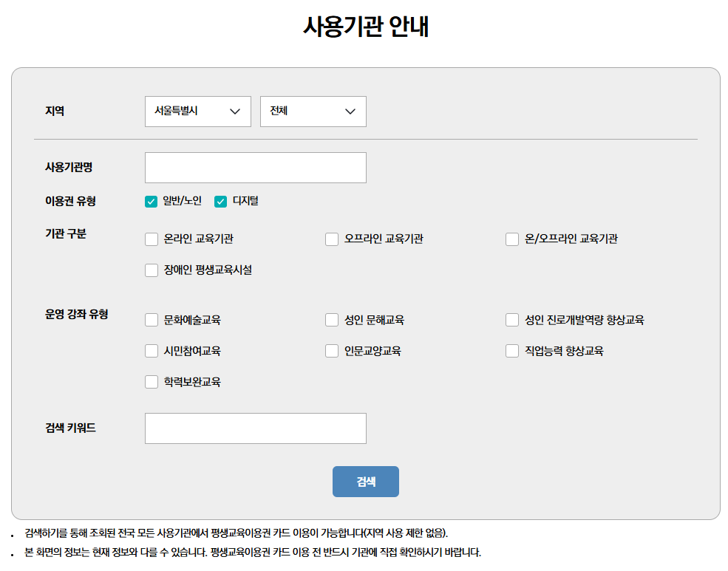Check the 성인 문해교육 option
This screenshot has width=728, height=571.
[331, 319]
